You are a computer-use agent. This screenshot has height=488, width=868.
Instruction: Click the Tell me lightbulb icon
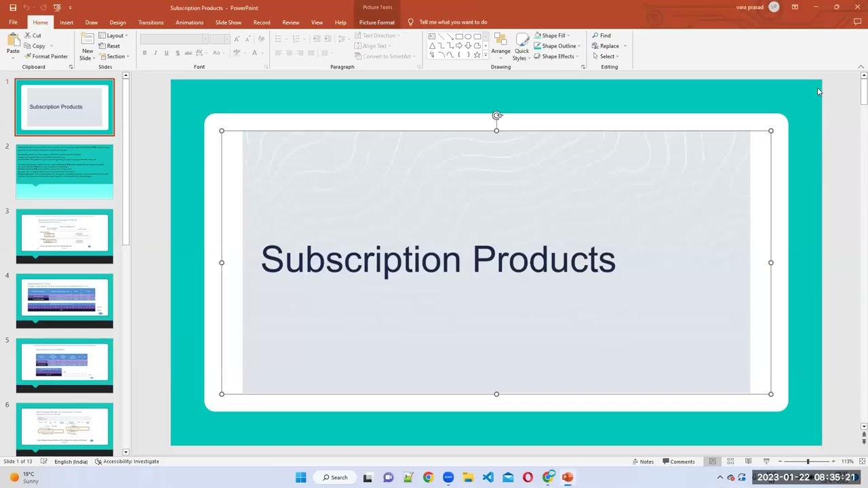coord(410,22)
